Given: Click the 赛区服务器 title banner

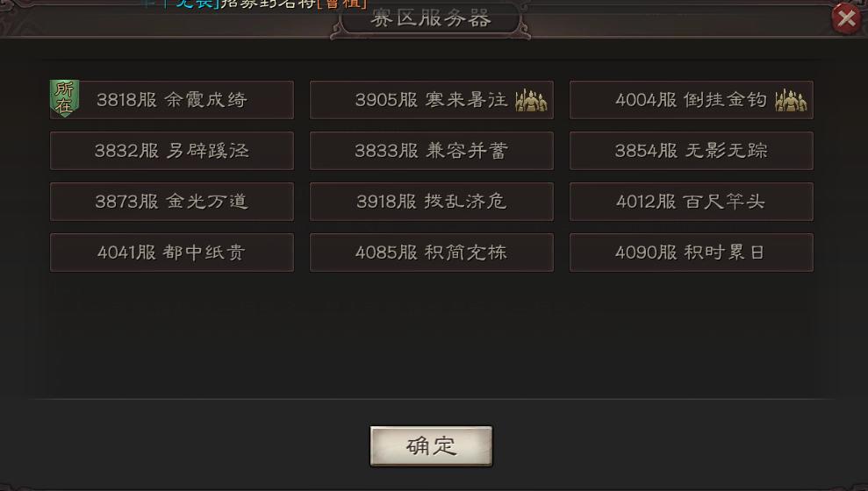Looking at the screenshot, I should click(431, 18).
